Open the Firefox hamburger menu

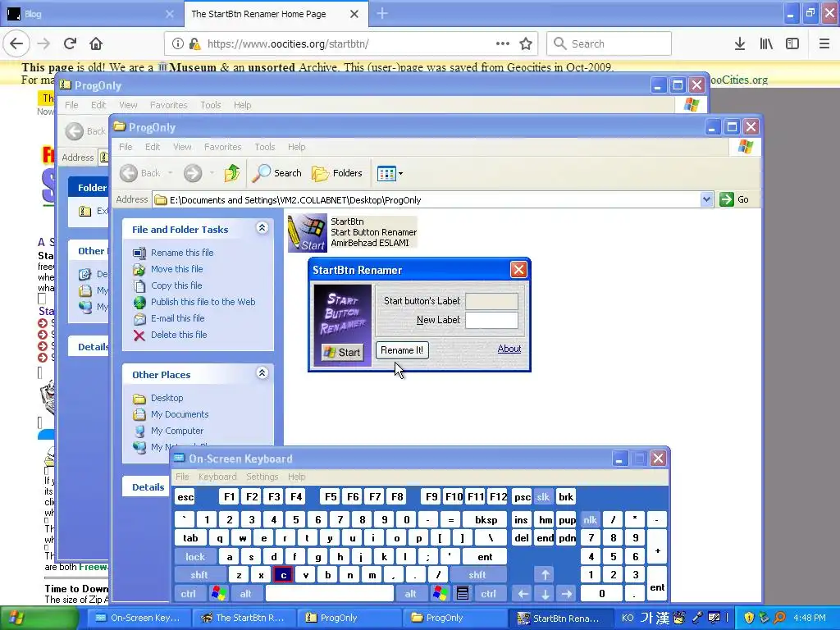824,43
